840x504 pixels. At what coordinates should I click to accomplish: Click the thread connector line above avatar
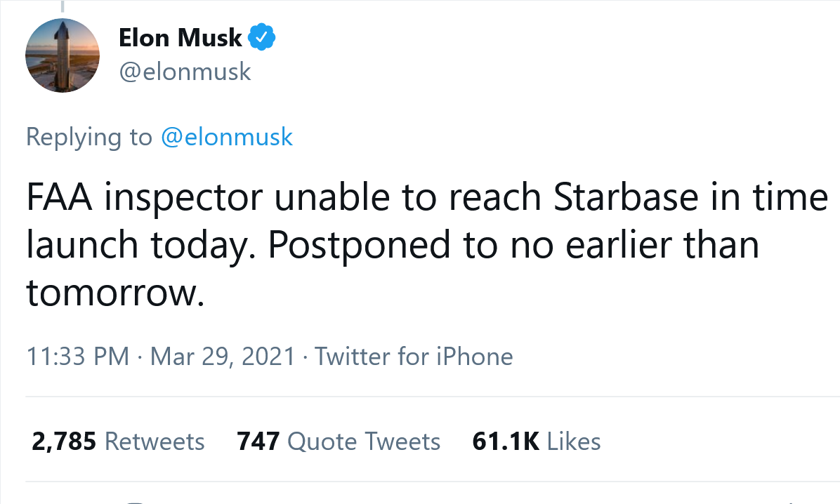coord(63,7)
